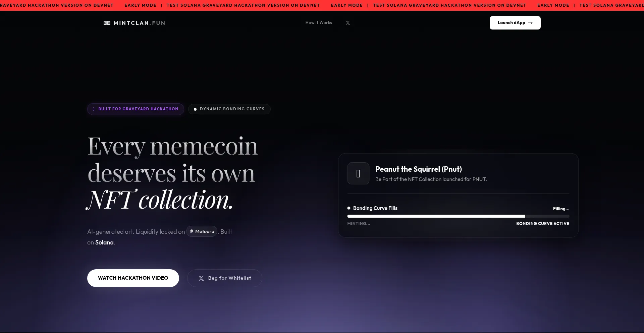Click the MintClan logo icon
This screenshot has height=333, width=644.
coord(107,23)
